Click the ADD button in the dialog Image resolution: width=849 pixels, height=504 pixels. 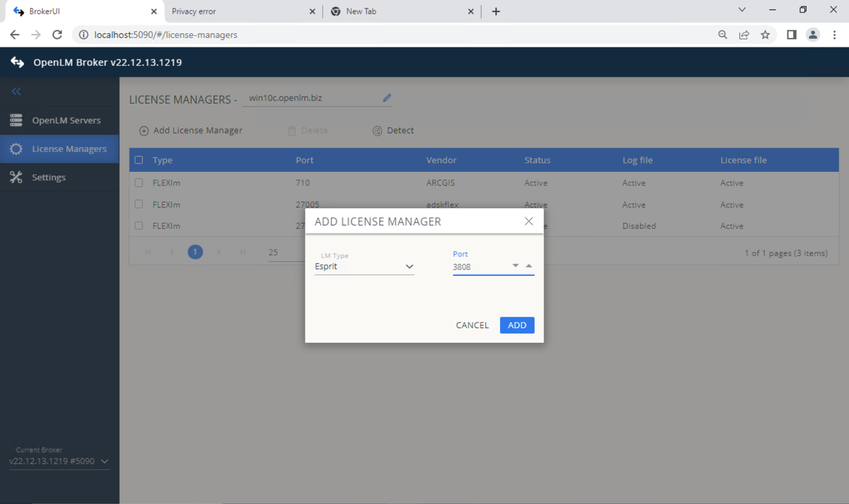[516, 325]
